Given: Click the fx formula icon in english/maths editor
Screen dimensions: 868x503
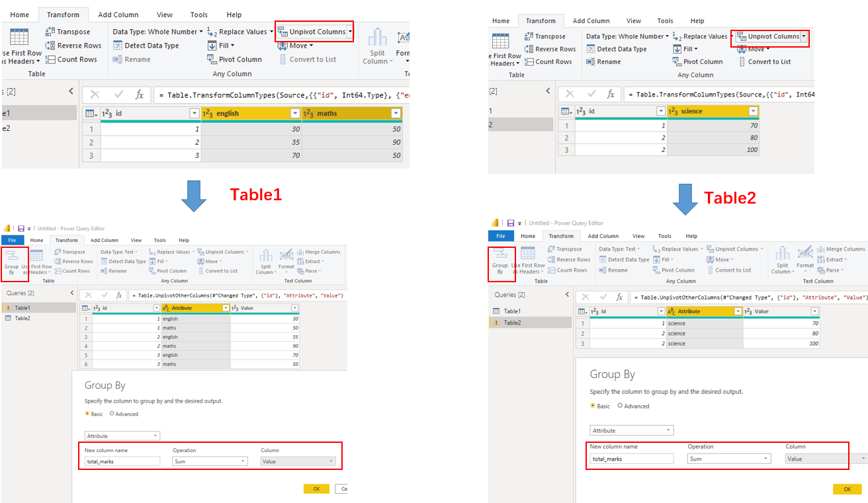Looking at the screenshot, I should 139,95.
